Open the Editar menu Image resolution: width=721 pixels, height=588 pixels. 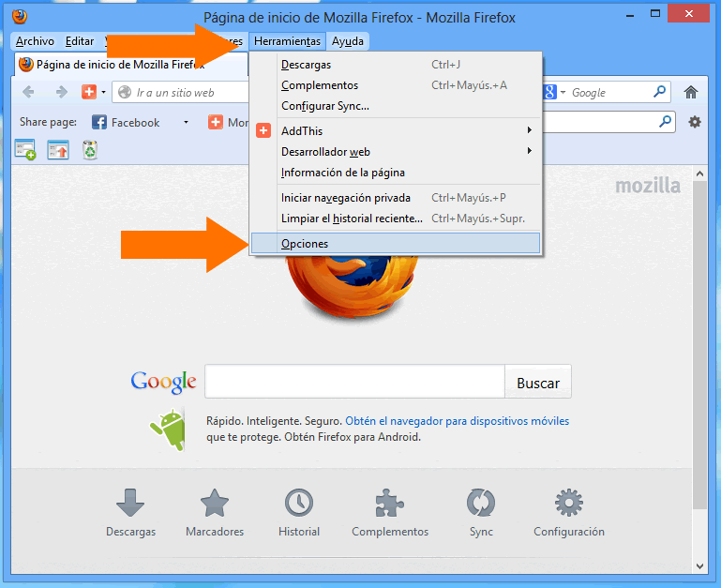pyautogui.click(x=80, y=41)
